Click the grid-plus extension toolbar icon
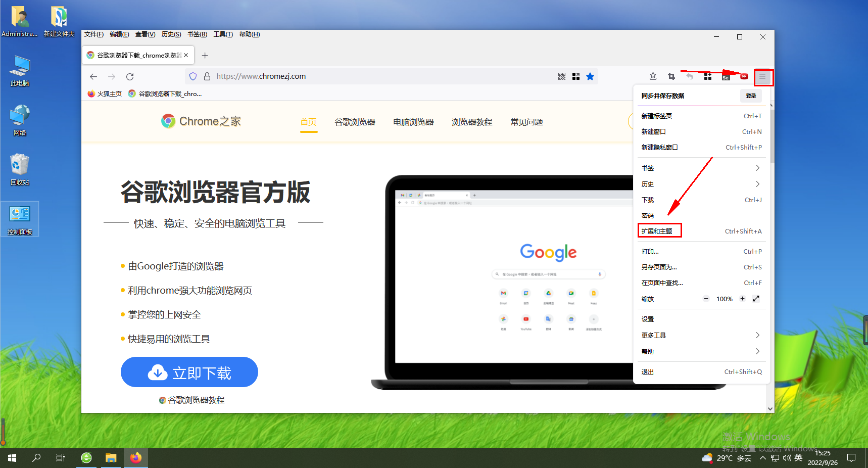 (708, 76)
